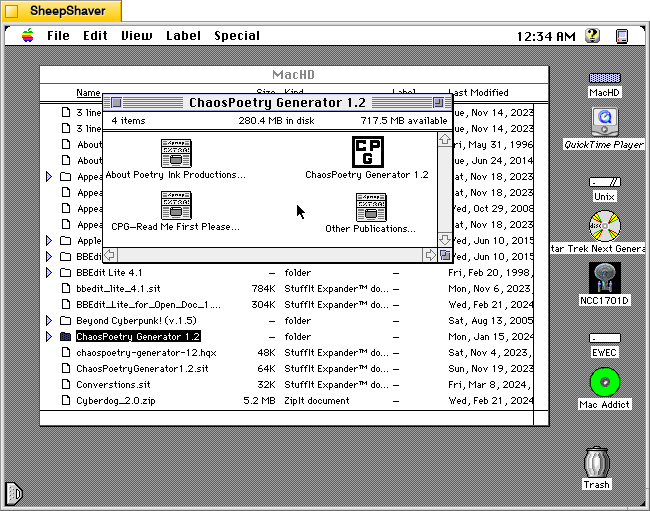Sort MacHD list by Name column header
This screenshot has width=650, height=511.
88,93
